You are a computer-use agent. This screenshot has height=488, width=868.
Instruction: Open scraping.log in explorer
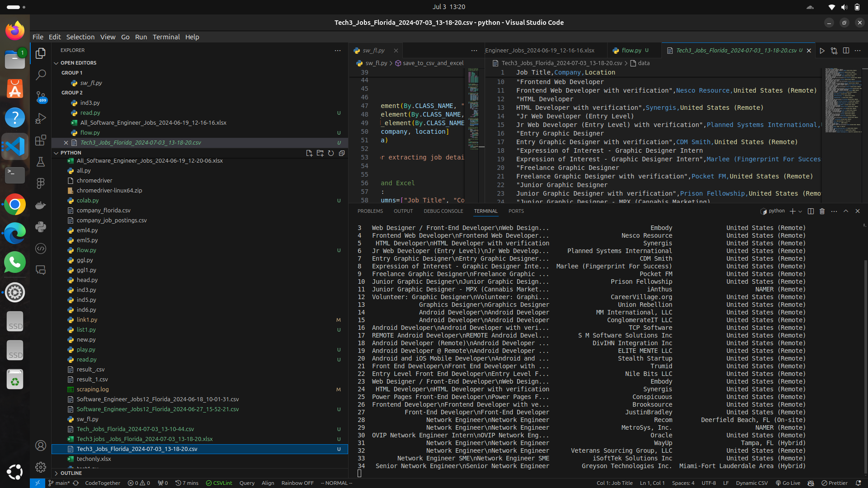coord(199,389)
